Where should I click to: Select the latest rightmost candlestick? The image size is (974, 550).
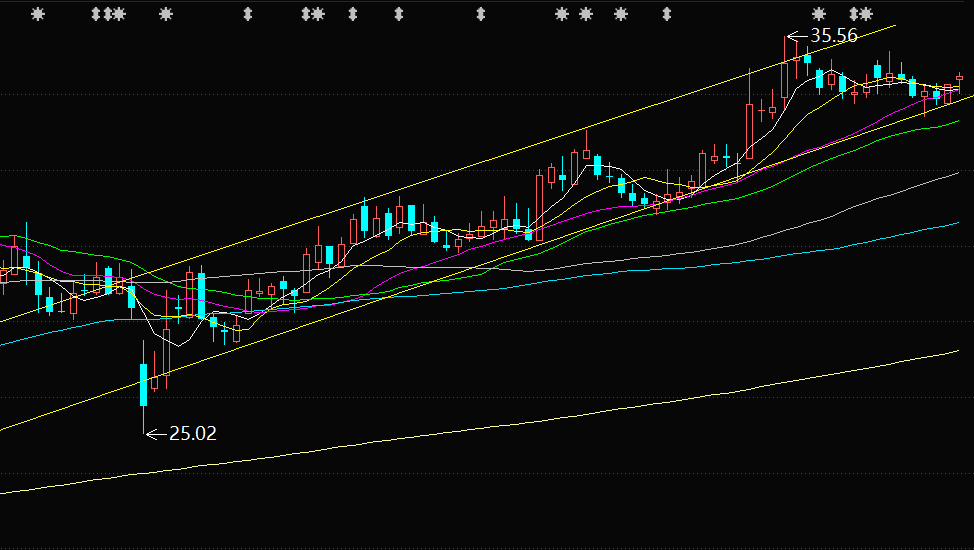(x=960, y=82)
